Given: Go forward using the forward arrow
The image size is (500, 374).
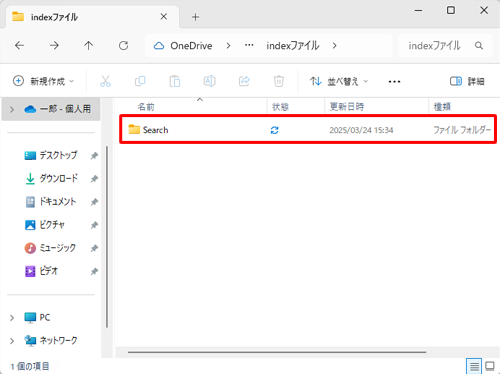Looking at the screenshot, I should coord(54,45).
